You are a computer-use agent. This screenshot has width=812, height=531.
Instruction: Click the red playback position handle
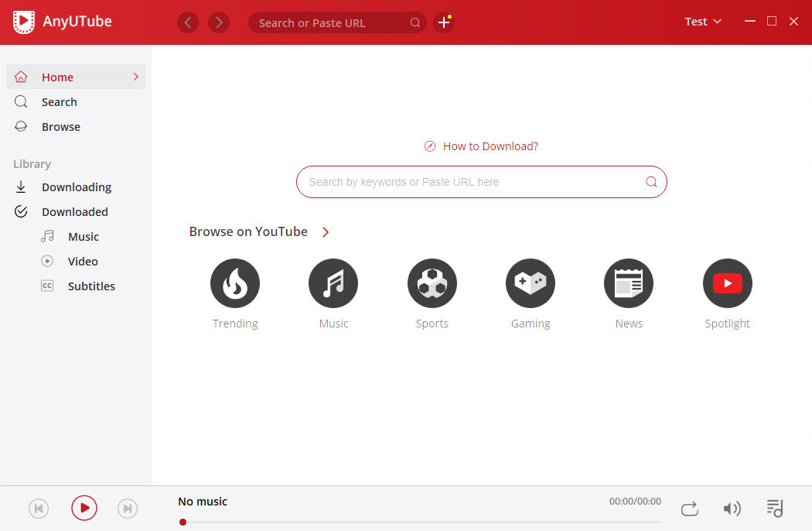point(183,522)
